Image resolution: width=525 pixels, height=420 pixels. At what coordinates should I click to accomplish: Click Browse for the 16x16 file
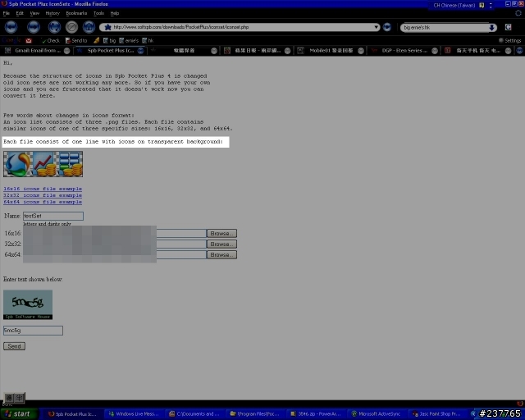pyautogui.click(x=221, y=234)
